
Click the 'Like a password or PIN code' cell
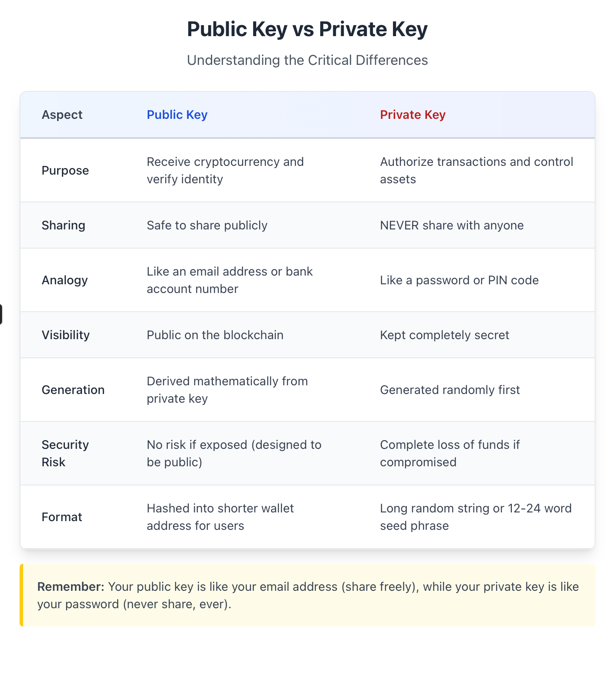click(x=459, y=280)
